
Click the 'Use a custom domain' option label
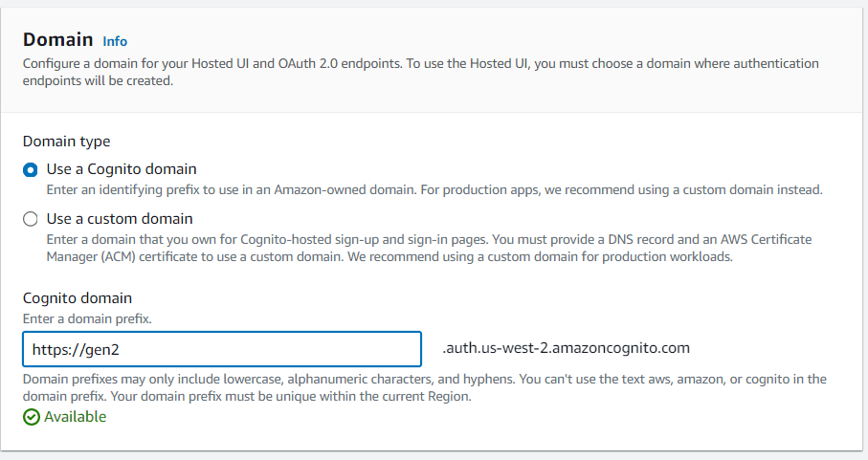(x=120, y=218)
